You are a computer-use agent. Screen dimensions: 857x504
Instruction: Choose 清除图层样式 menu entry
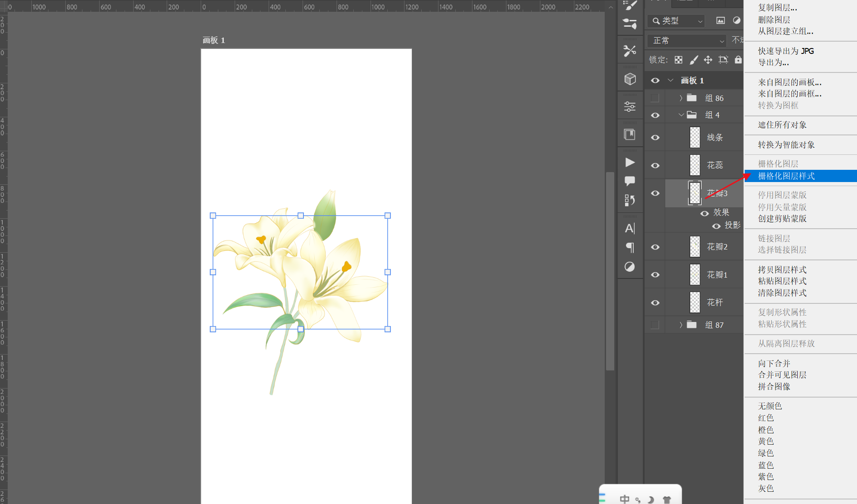[782, 293]
